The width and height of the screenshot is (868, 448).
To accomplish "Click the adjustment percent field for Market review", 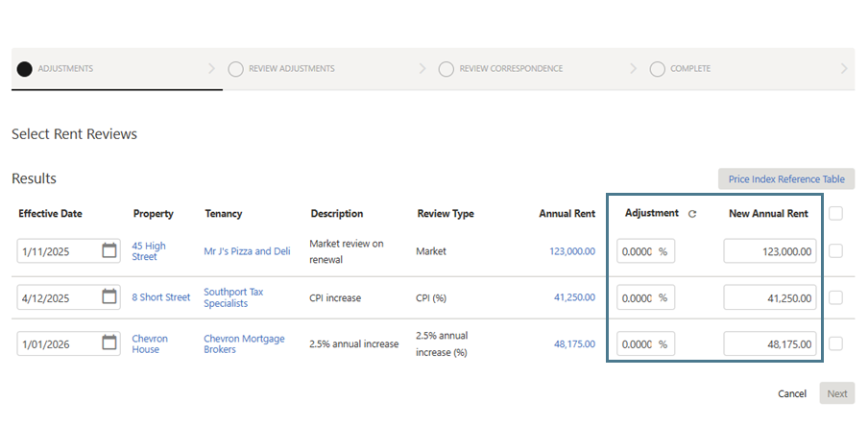I will click(x=638, y=251).
